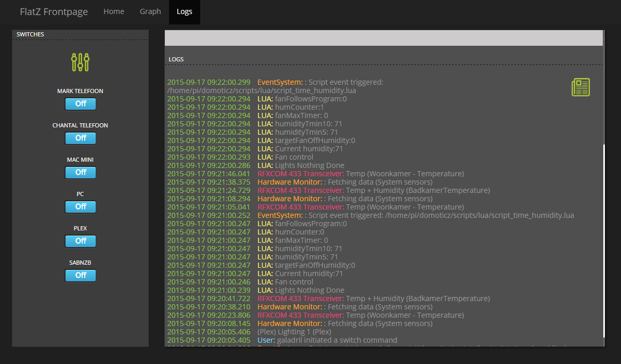Select the 09:22:00.294 fanMaxTimer log line
The image size is (621, 364).
[x=248, y=115]
